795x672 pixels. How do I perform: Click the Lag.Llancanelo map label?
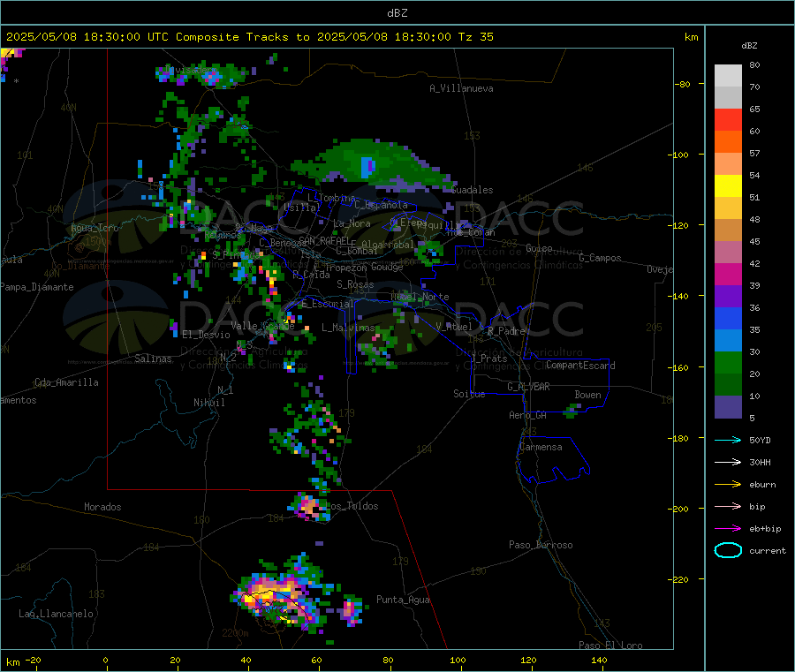click(x=57, y=614)
